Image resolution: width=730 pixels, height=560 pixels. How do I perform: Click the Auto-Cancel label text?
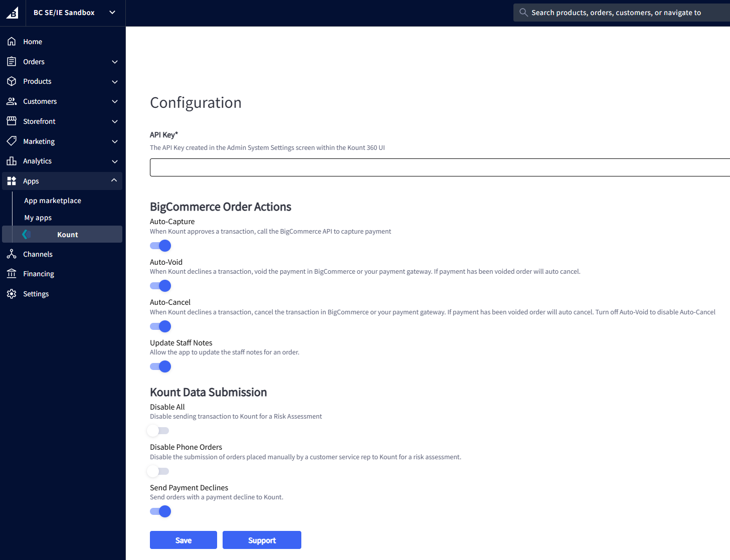tap(170, 302)
